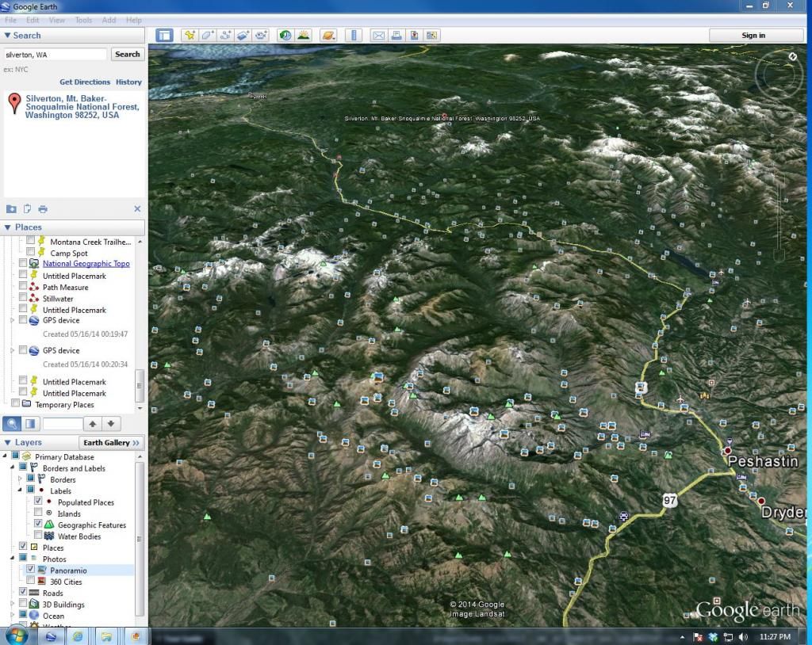Uncheck the Populated Places layer
The image size is (812, 645).
[x=38, y=501]
